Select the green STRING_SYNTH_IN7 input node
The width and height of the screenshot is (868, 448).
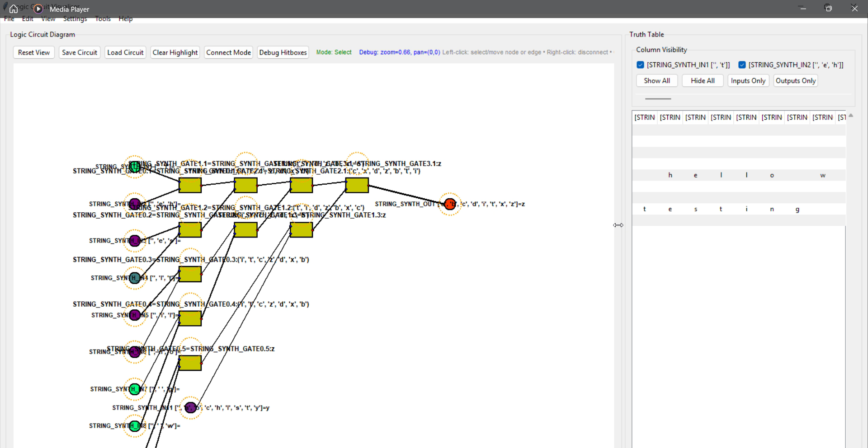coord(135,389)
